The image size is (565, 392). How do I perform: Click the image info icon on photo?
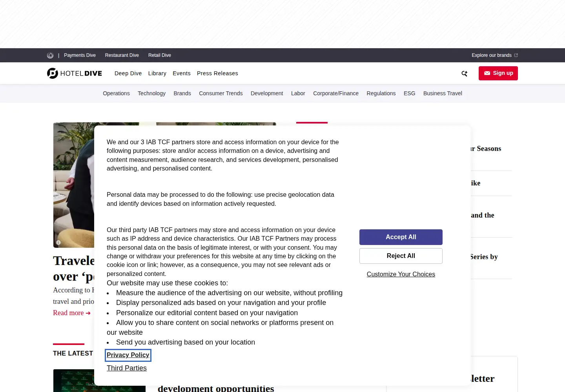coord(58,242)
